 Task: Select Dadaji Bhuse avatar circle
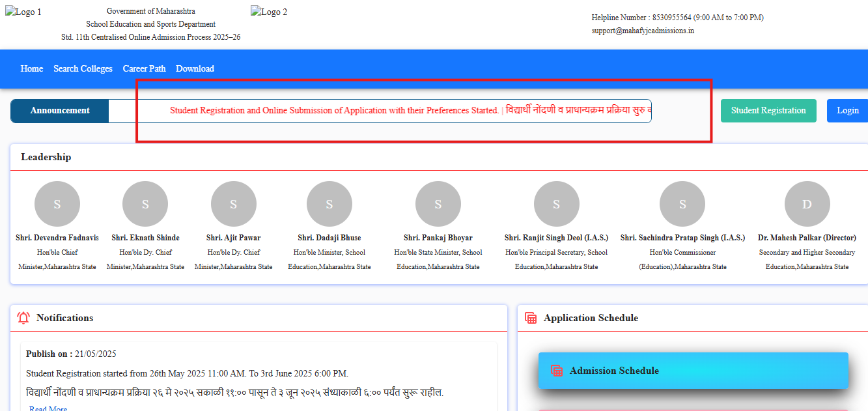pyautogui.click(x=329, y=204)
